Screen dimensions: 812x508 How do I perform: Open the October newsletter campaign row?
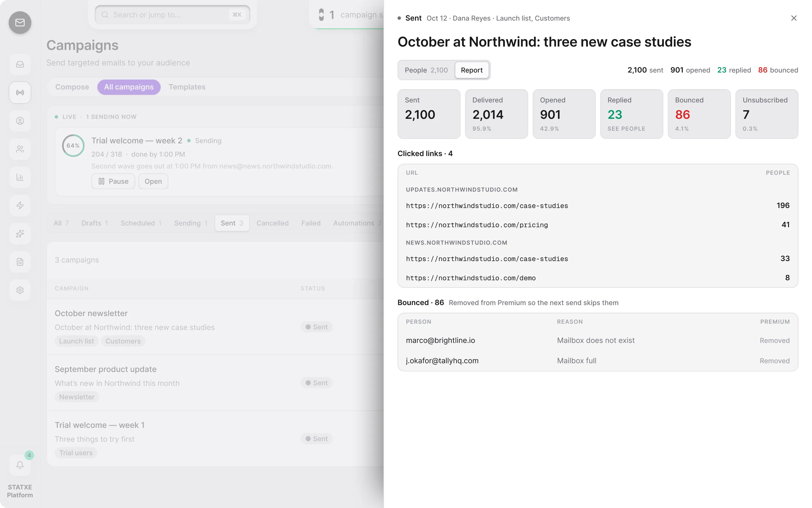215,327
